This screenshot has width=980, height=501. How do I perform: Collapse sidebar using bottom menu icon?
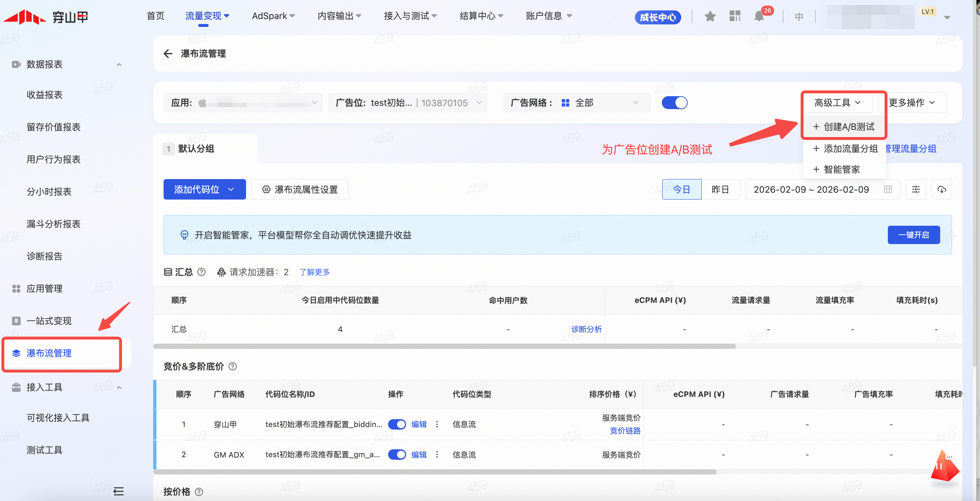118,491
